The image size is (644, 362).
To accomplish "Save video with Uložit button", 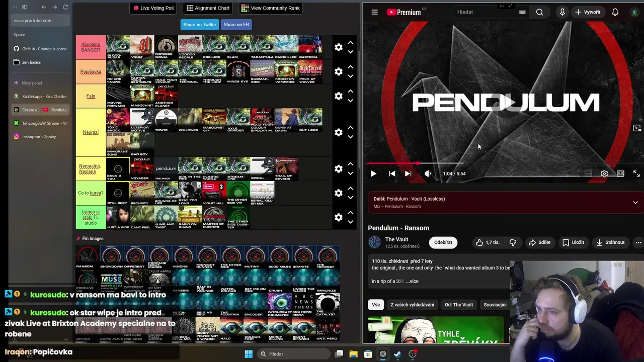I will pyautogui.click(x=573, y=242).
